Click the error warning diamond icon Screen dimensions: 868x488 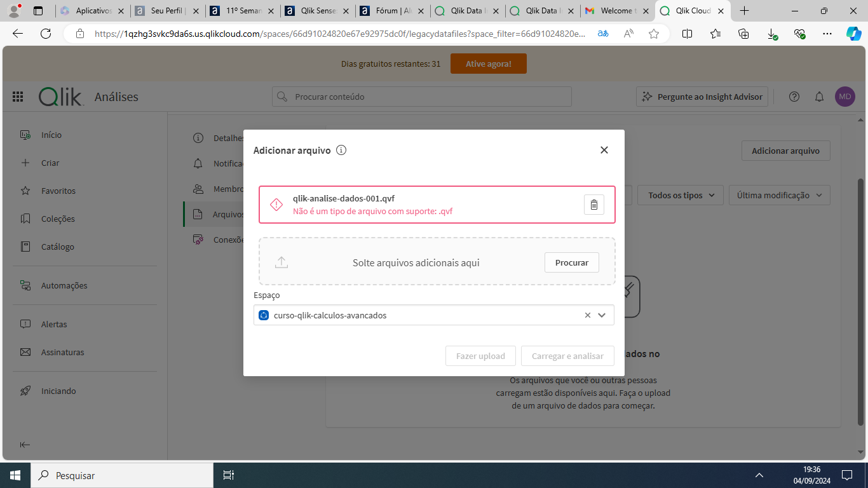[276, 205]
